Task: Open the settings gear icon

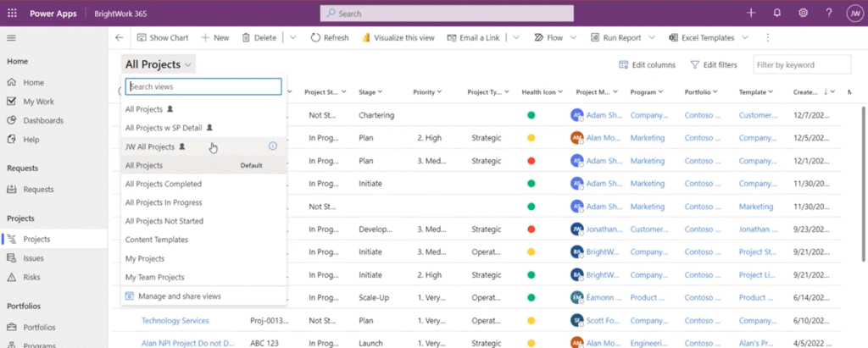Action: (803, 13)
